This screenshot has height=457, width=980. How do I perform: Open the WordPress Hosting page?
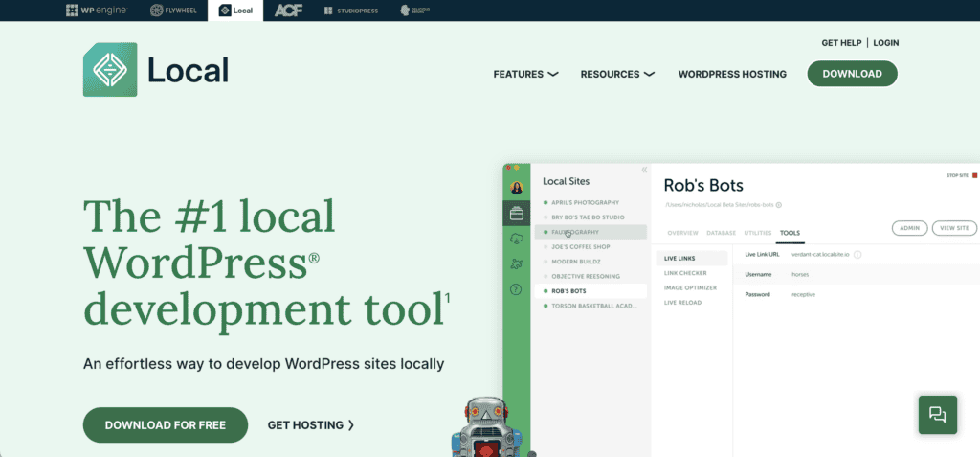(732, 74)
